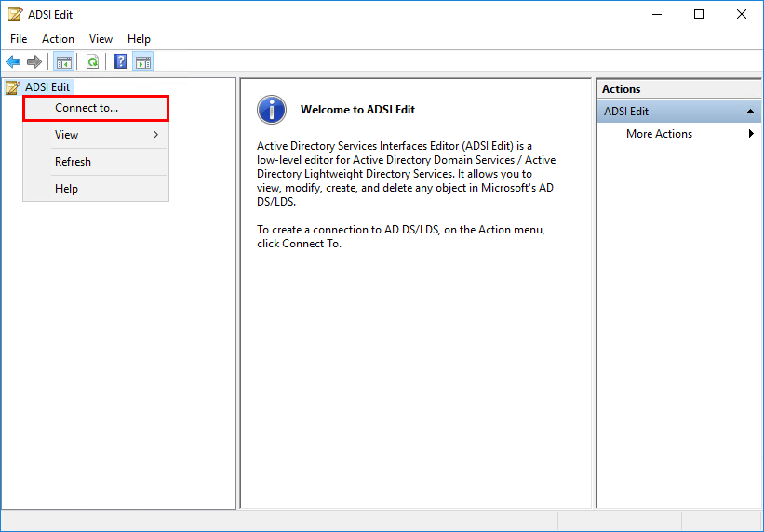Click the green Refresh toolbar icon

(x=92, y=62)
